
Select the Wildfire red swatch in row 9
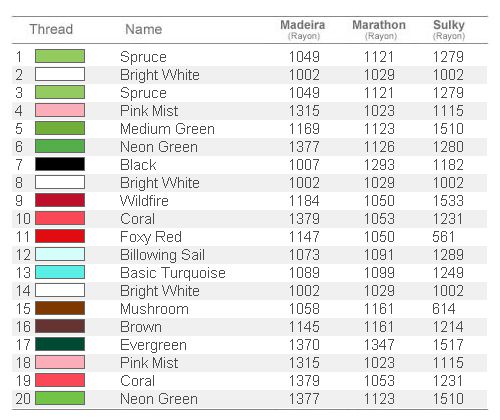[x=60, y=200]
